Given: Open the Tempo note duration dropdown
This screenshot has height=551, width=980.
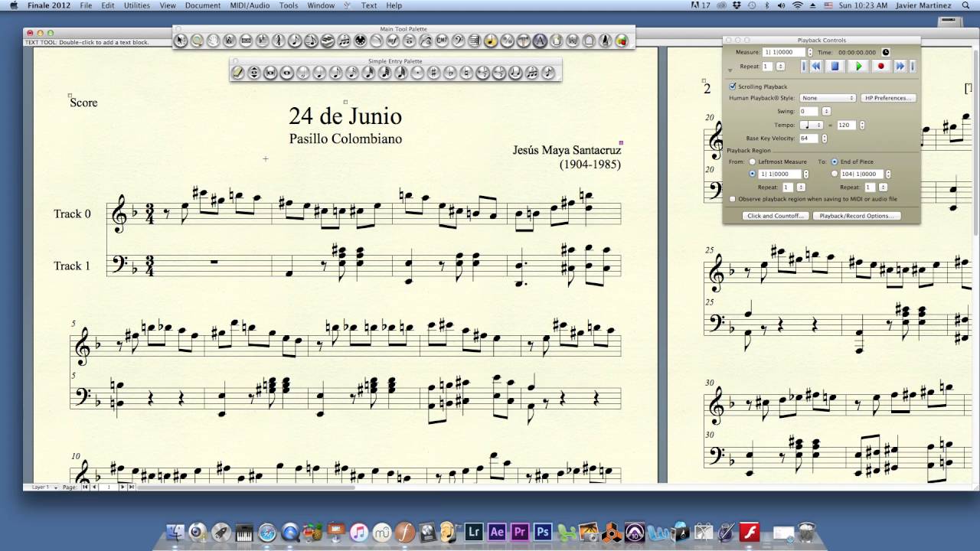Looking at the screenshot, I should (x=812, y=125).
